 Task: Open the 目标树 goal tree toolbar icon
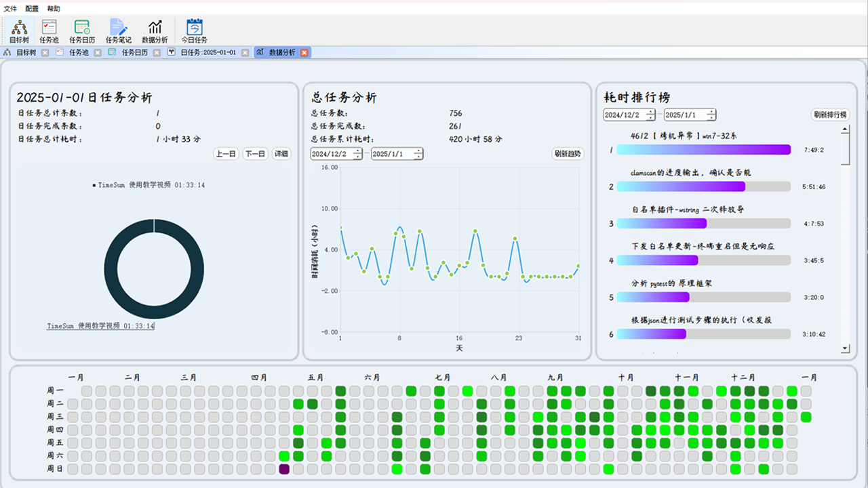click(19, 31)
